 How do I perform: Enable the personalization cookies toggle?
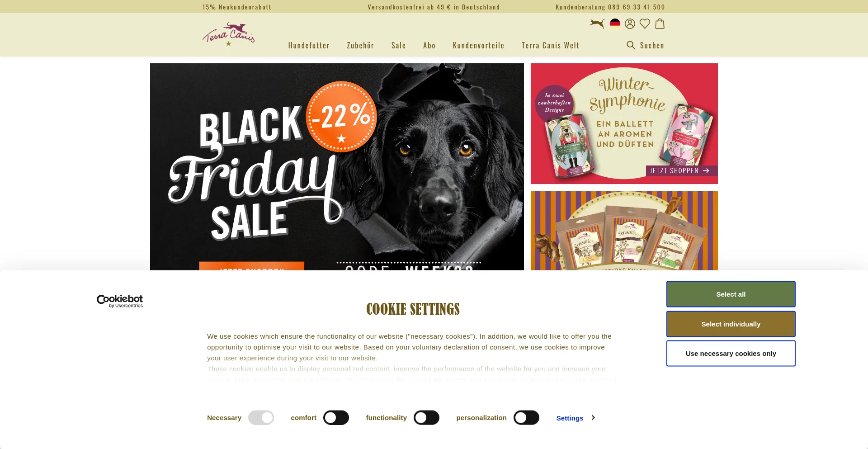[x=526, y=417]
